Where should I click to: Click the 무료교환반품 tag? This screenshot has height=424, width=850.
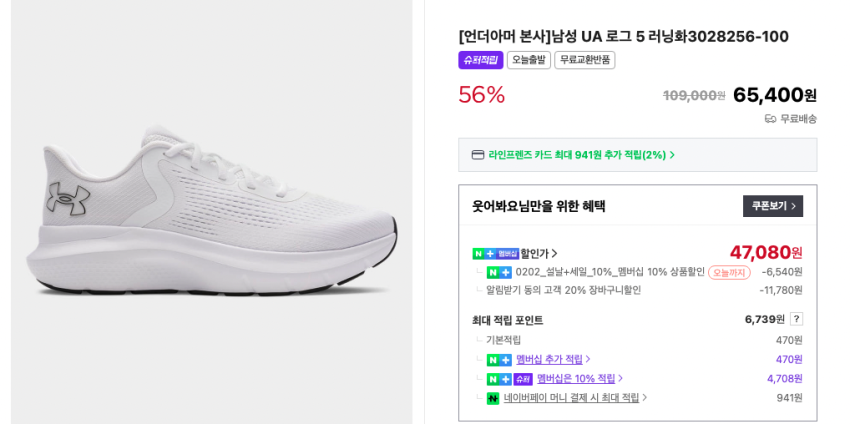(x=584, y=60)
